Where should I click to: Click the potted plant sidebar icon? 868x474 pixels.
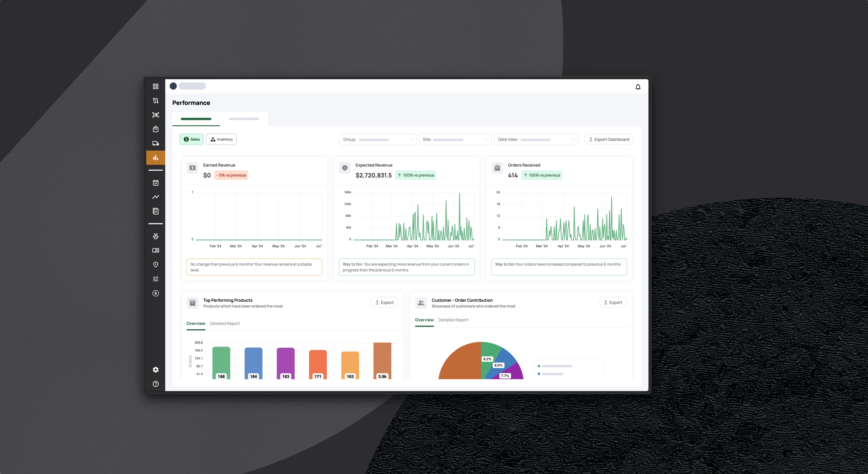click(x=155, y=236)
